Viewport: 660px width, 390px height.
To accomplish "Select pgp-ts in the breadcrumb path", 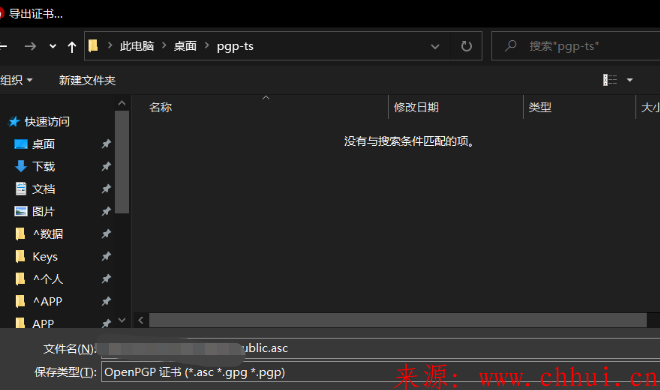I will click(x=235, y=46).
